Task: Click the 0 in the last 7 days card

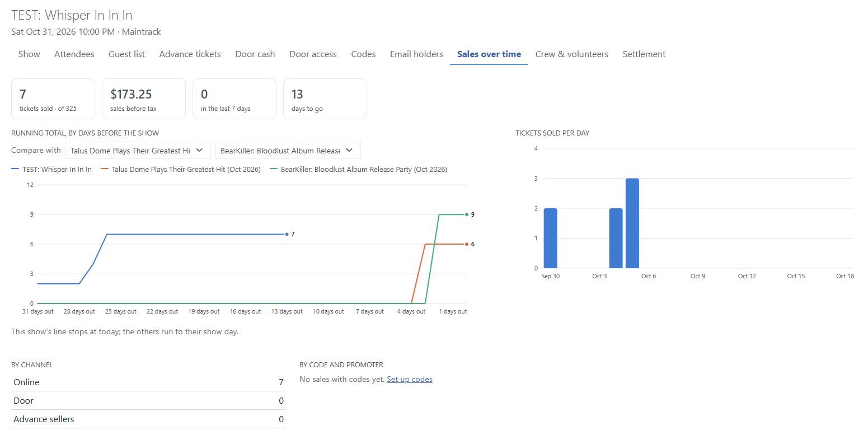Action: [x=234, y=99]
